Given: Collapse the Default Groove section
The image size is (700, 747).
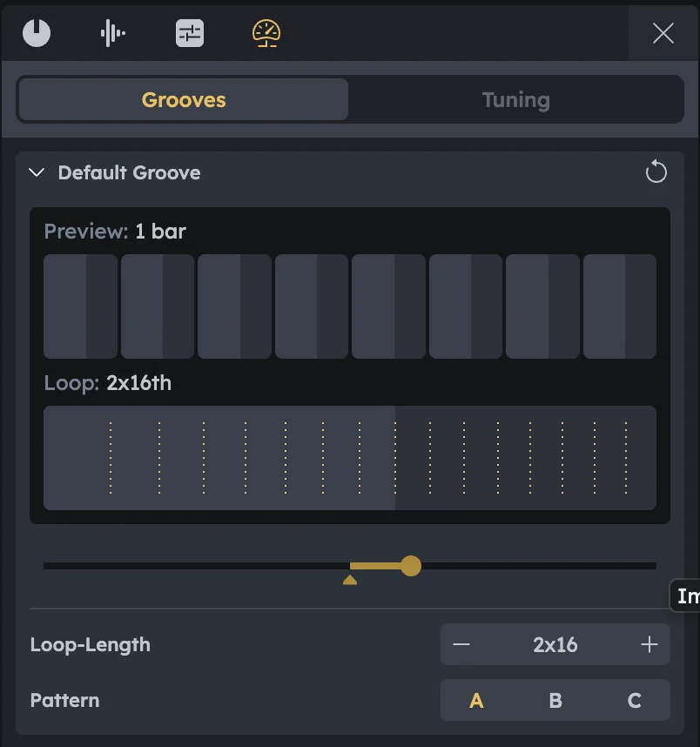Looking at the screenshot, I should pyautogui.click(x=37, y=172).
